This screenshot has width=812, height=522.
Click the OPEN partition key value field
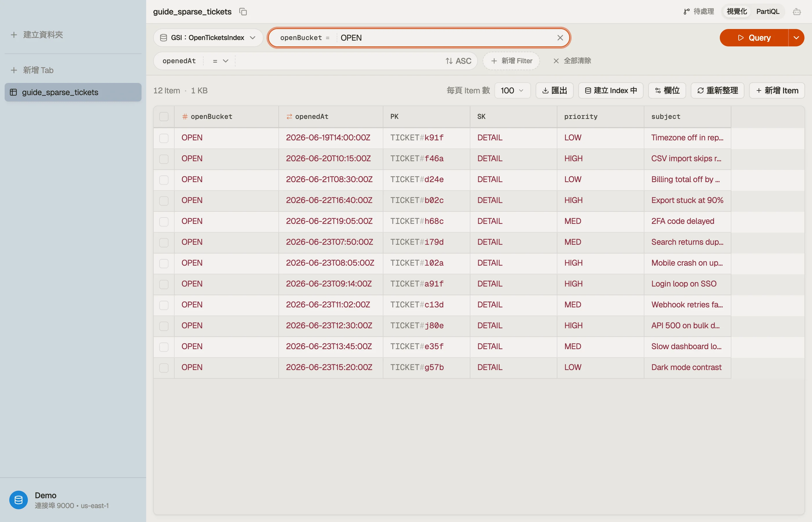pos(445,38)
